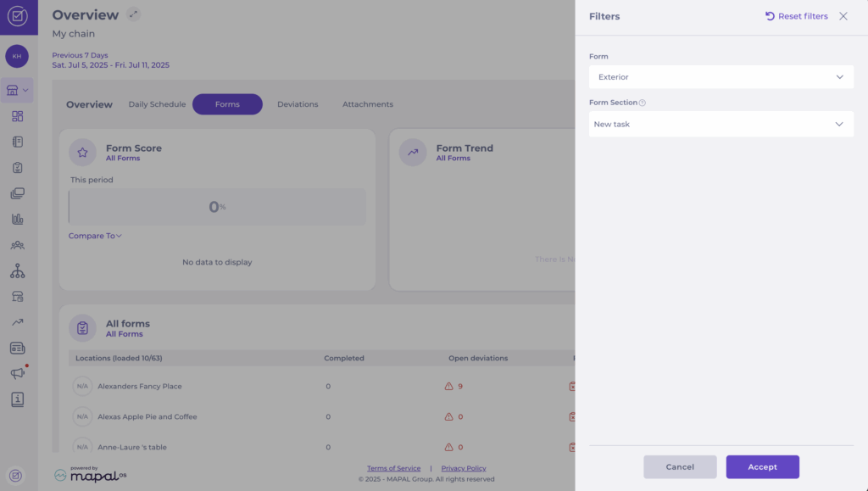Select the Attachments tab
Viewport: 868px width, 491px height.
point(367,104)
